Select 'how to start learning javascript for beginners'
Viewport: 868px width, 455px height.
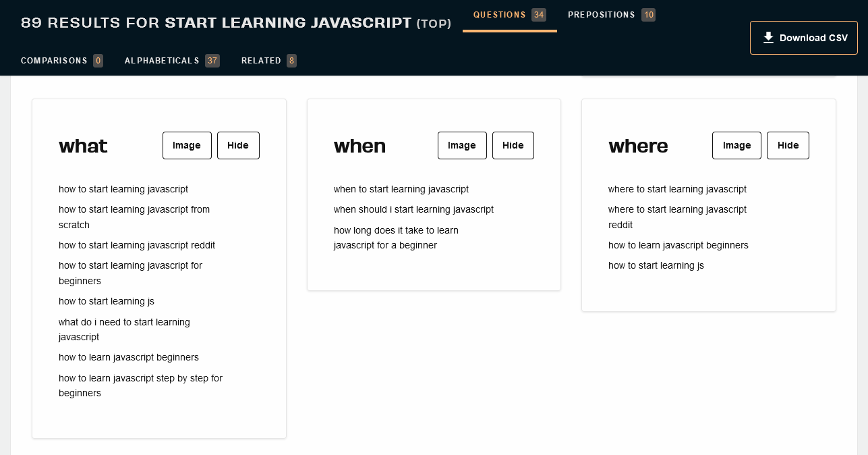(130, 273)
